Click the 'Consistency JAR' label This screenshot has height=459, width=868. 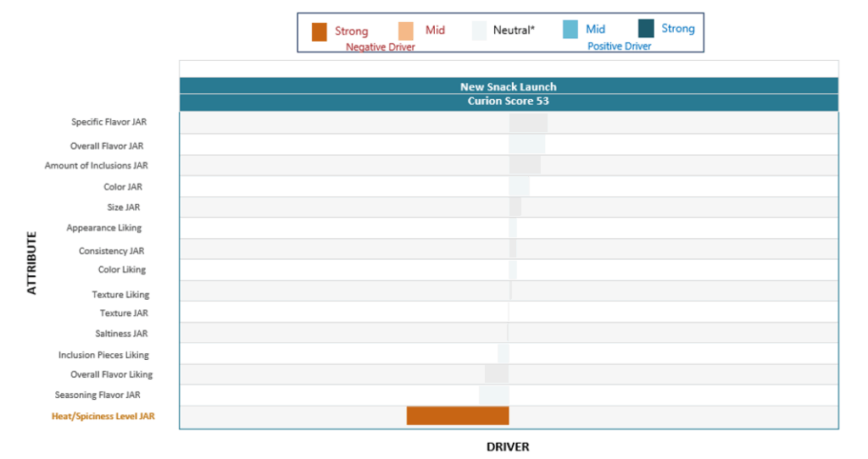point(111,251)
